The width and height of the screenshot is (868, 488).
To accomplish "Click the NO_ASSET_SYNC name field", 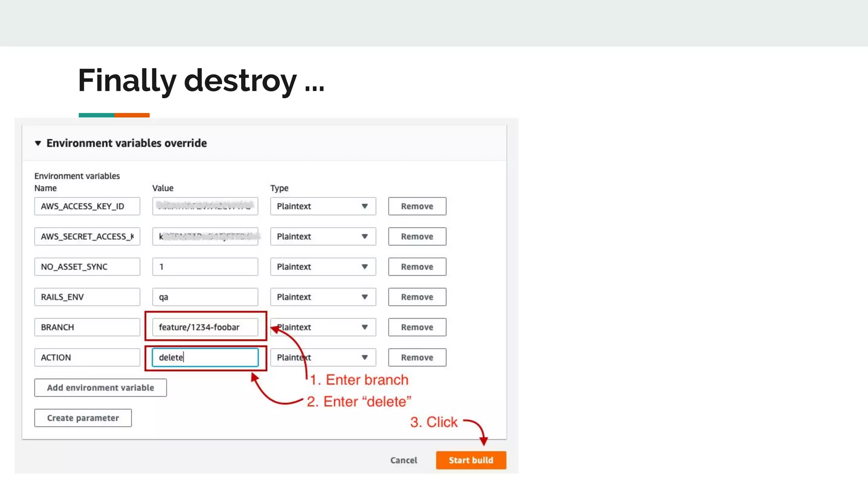I will (x=87, y=267).
